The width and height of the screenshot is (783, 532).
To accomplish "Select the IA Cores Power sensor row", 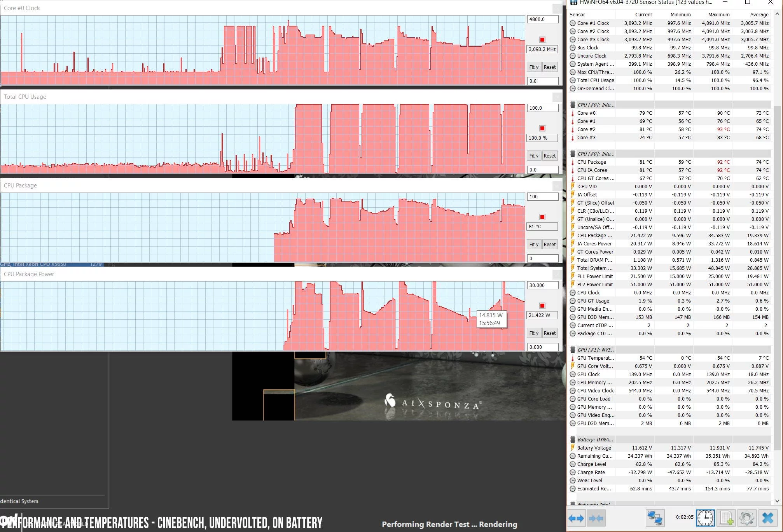I will 669,243.
